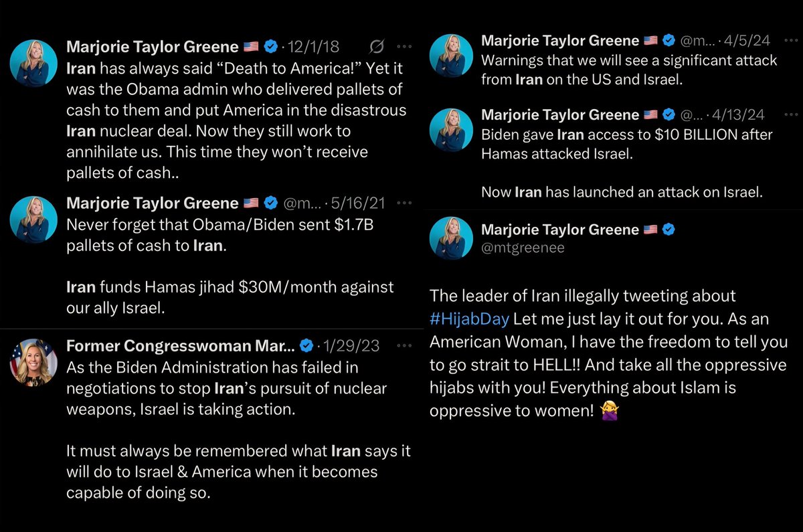
Task: Open three-dot menu on the 1/29/23 tweet
Action: point(404,346)
